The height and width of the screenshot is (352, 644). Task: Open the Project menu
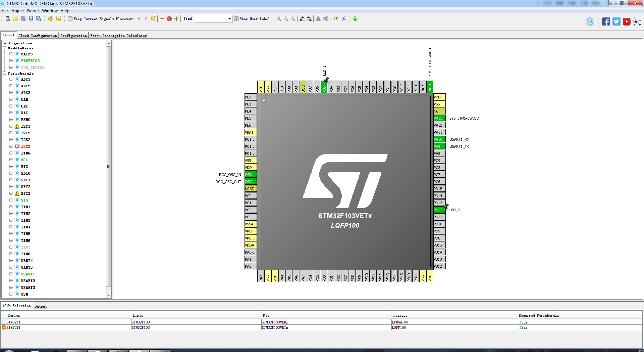click(17, 11)
